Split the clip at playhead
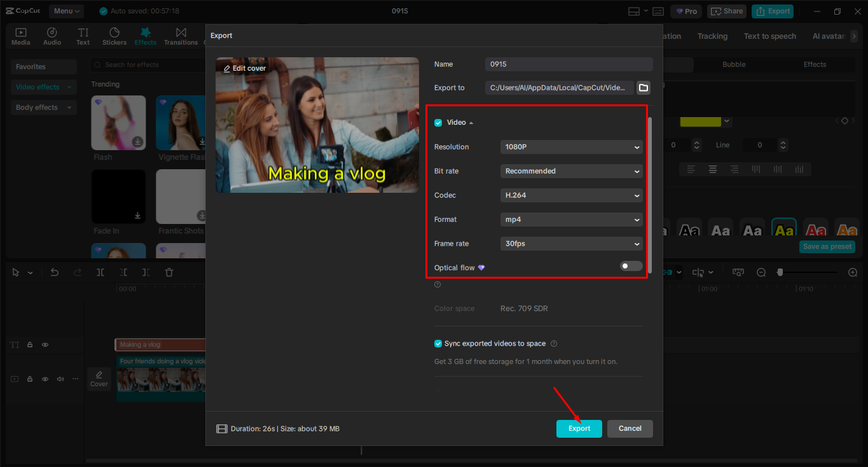The width and height of the screenshot is (868, 467). pos(99,272)
